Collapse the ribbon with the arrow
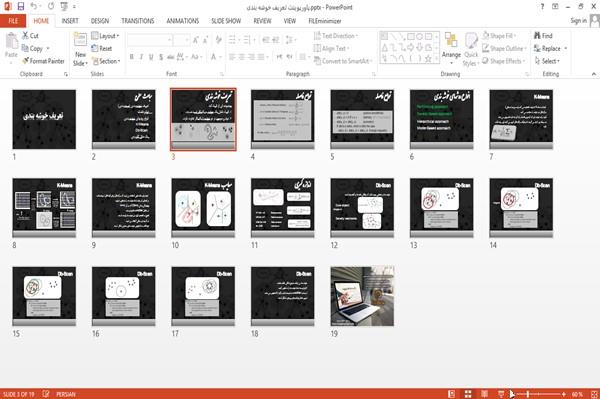The width and height of the screenshot is (600, 399). coord(594,74)
